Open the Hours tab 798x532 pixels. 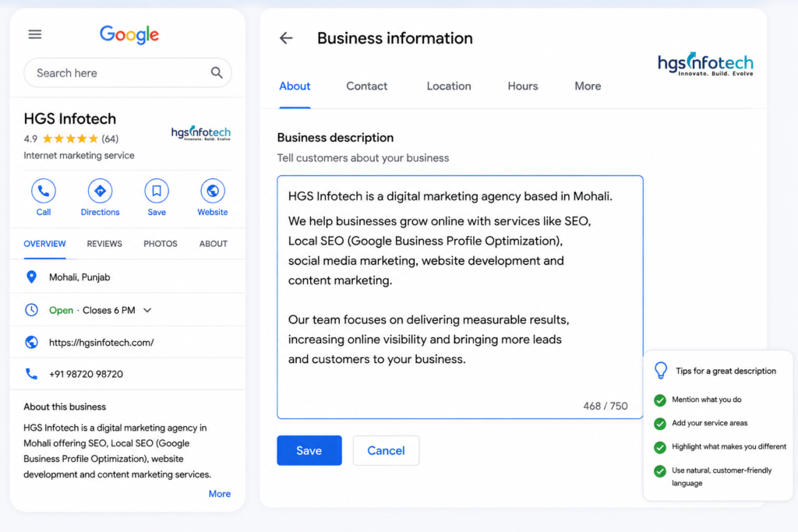tap(523, 86)
